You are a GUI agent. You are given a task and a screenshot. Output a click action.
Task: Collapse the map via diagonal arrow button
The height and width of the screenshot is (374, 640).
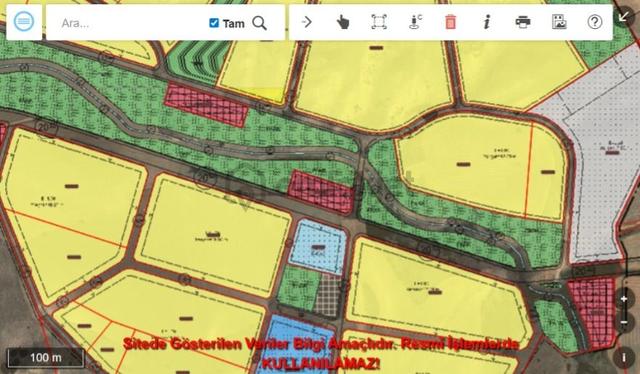tap(624, 16)
